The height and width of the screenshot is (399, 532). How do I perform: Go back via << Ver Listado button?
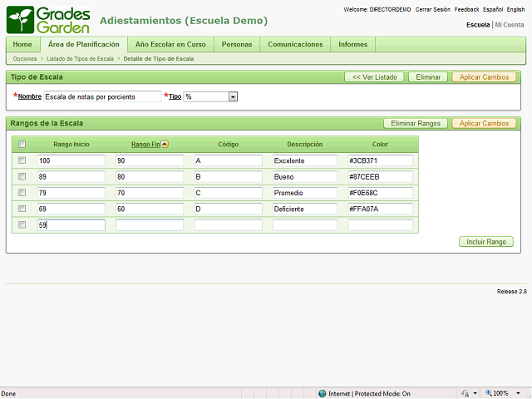(x=374, y=76)
